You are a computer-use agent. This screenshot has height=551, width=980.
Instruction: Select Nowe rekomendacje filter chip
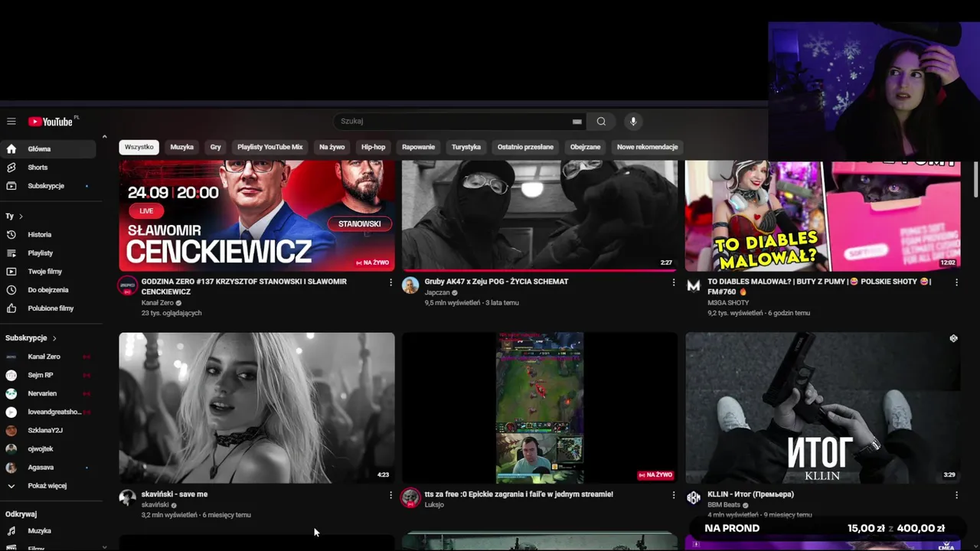(x=648, y=147)
